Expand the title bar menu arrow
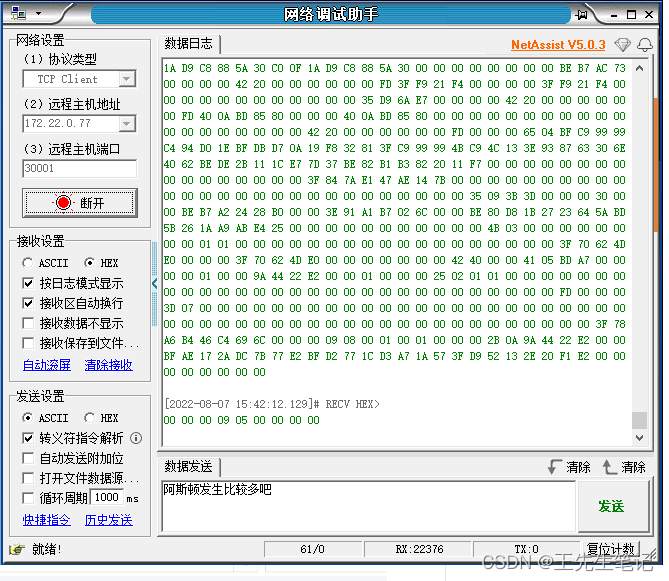669x581 pixels. 39,14
